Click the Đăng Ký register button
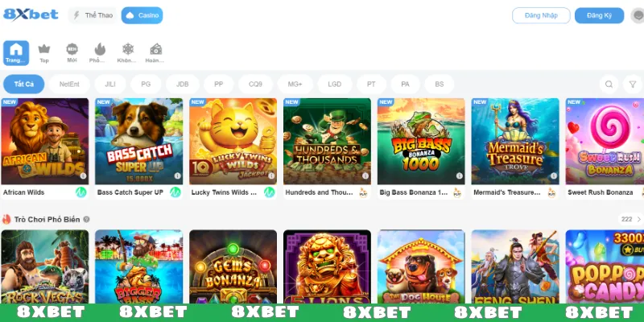 (599, 15)
